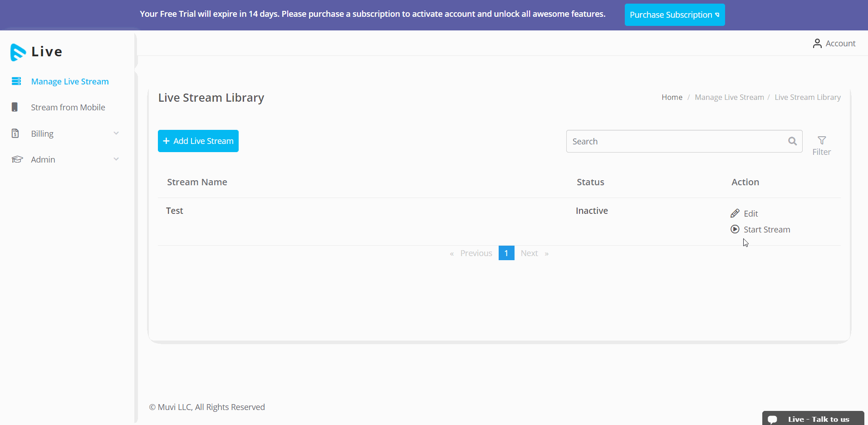
Task: Click the search magnifier icon
Action: [x=792, y=141]
